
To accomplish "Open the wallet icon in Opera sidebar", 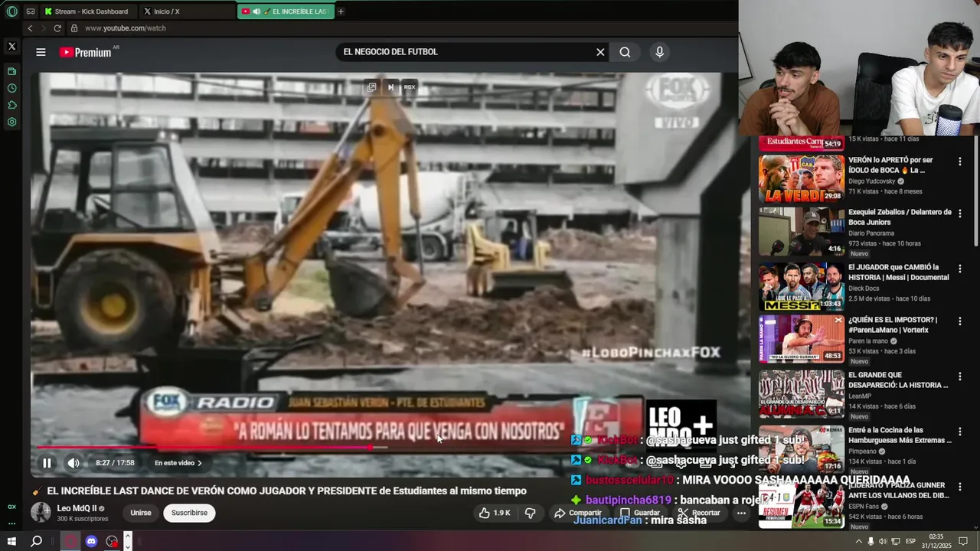I will click(11, 71).
